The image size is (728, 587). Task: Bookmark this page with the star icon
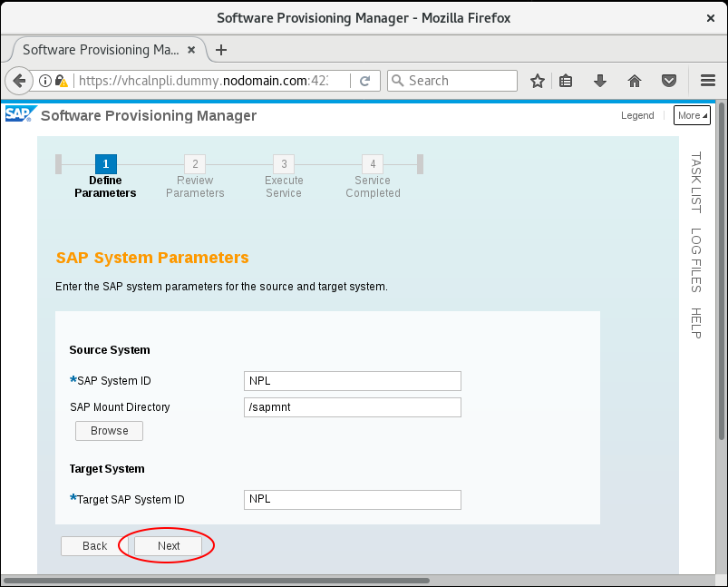point(538,81)
